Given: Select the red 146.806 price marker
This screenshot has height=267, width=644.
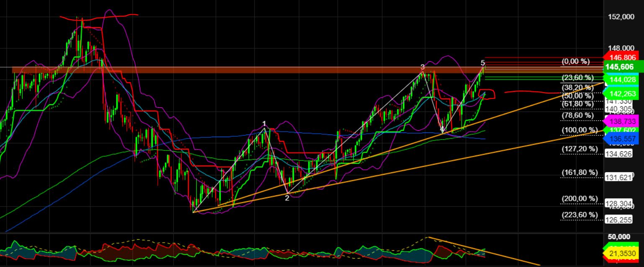Looking at the screenshot, I should pos(622,57).
